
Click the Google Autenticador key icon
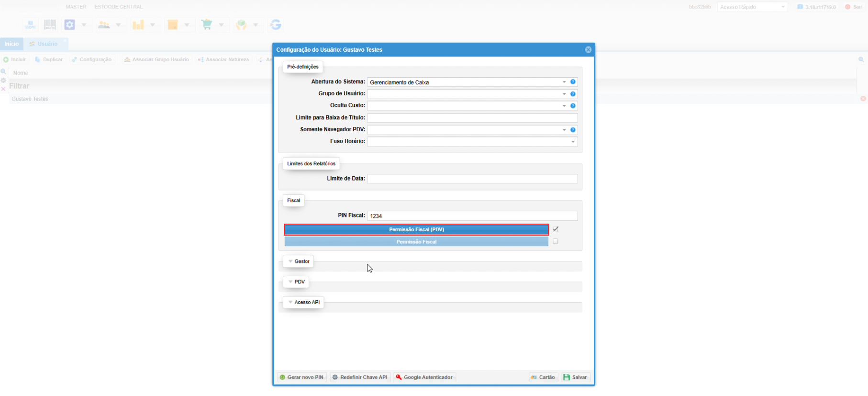pyautogui.click(x=399, y=377)
